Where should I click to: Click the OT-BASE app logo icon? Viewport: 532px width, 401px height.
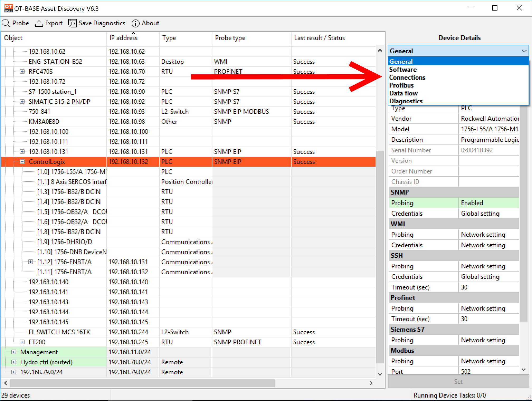point(8,8)
